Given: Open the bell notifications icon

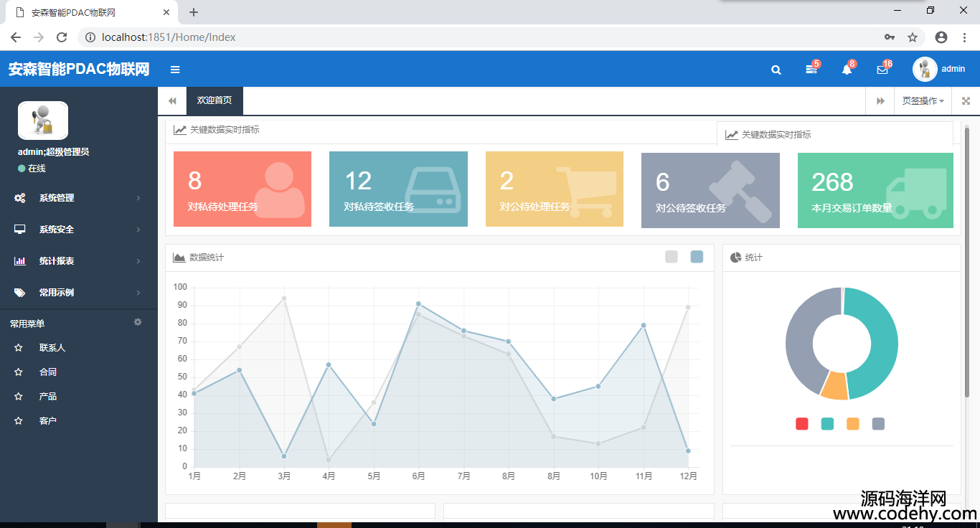Looking at the screenshot, I should click(x=847, y=70).
